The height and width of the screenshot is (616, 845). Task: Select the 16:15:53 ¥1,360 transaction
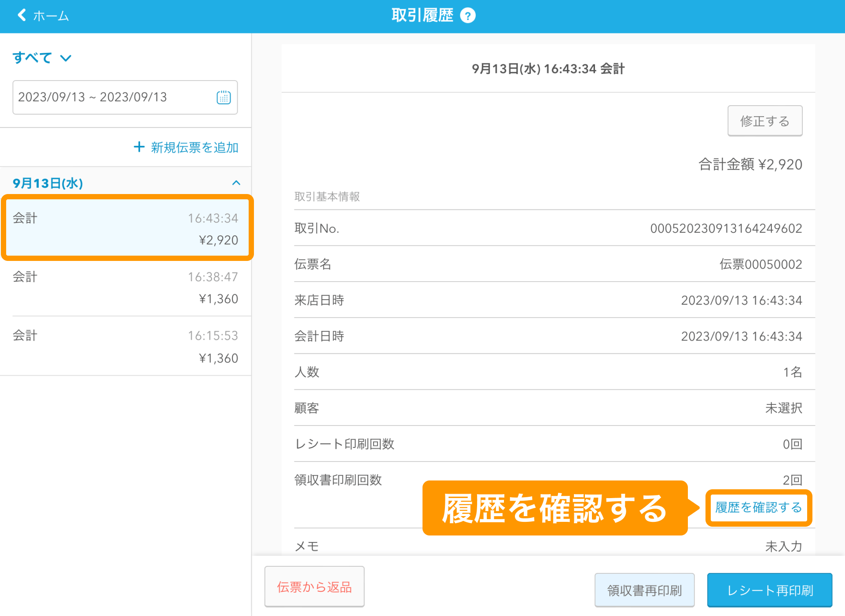tap(127, 346)
